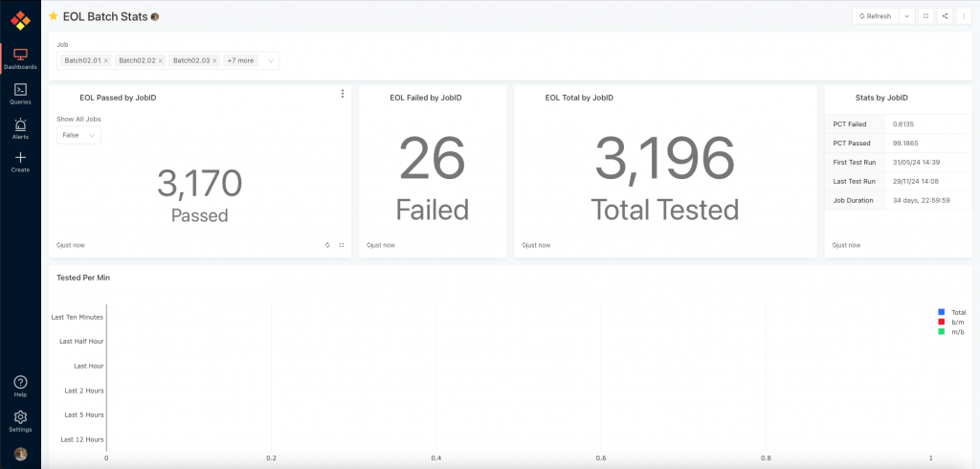Open Help from the sidebar
This screenshot has height=469, width=980.
pyautogui.click(x=20, y=386)
